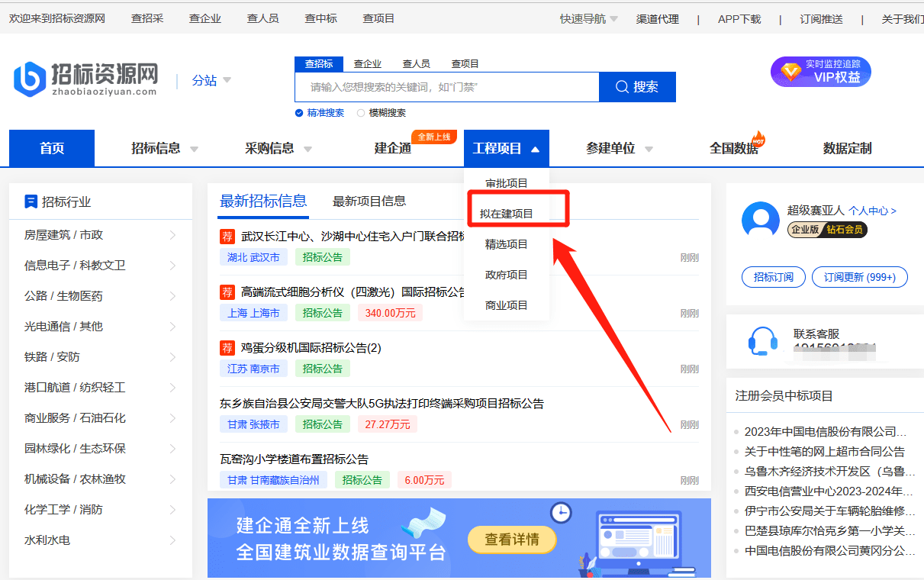Select the 查人员 search tab
The image size is (924, 580).
click(x=417, y=64)
